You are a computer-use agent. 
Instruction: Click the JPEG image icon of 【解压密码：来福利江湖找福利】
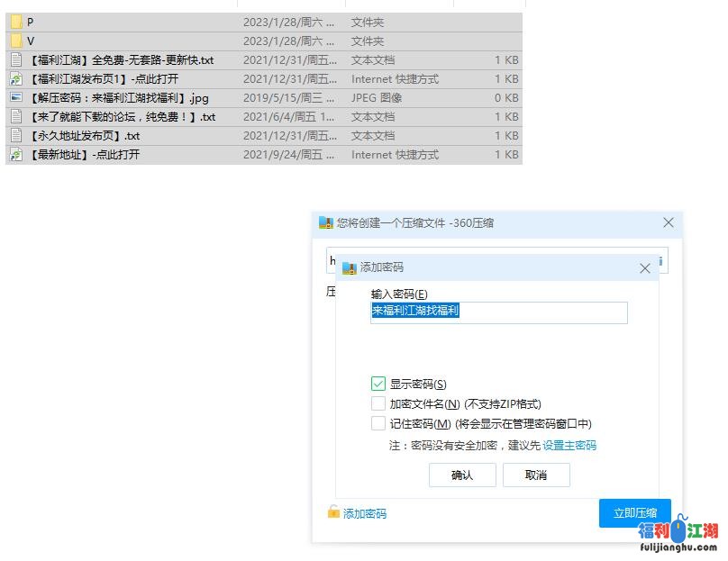point(16,97)
